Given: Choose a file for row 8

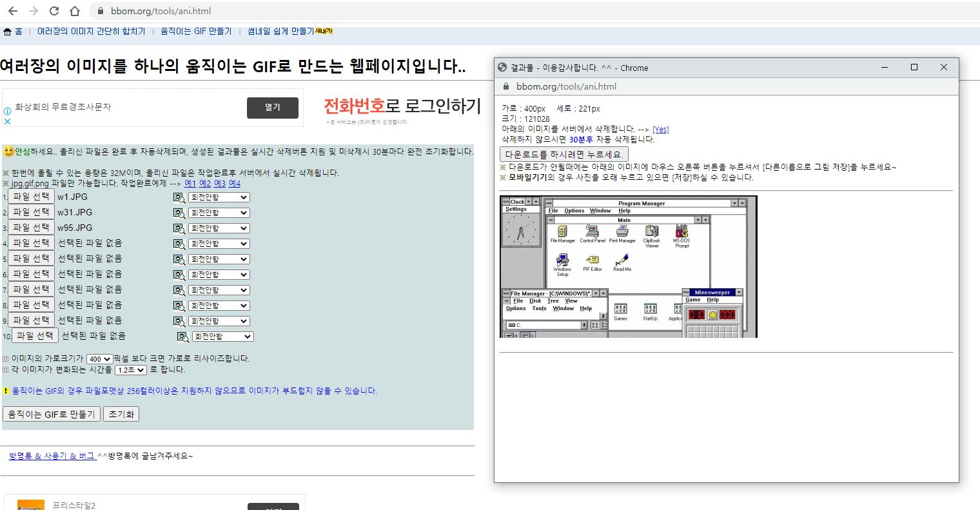Looking at the screenshot, I should [x=31, y=305].
